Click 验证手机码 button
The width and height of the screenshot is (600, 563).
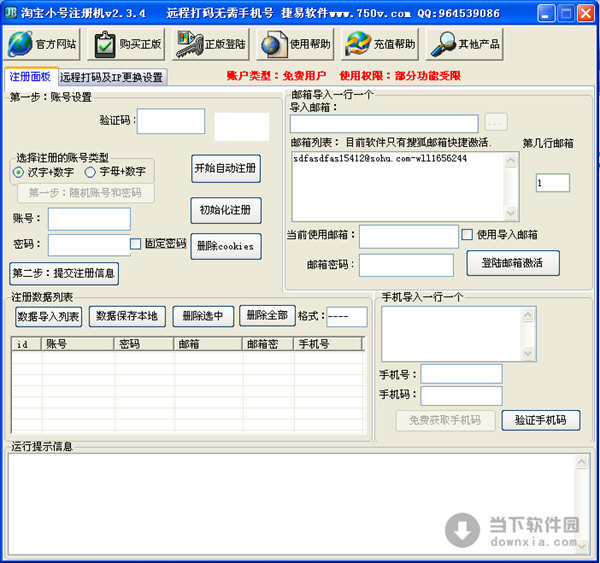pyautogui.click(x=541, y=420)
